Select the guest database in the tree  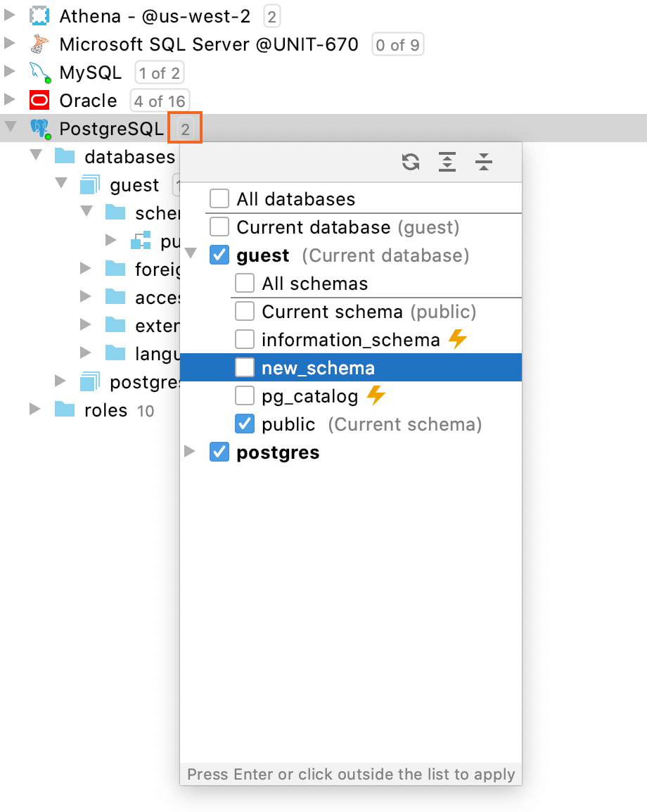[134, 184]
